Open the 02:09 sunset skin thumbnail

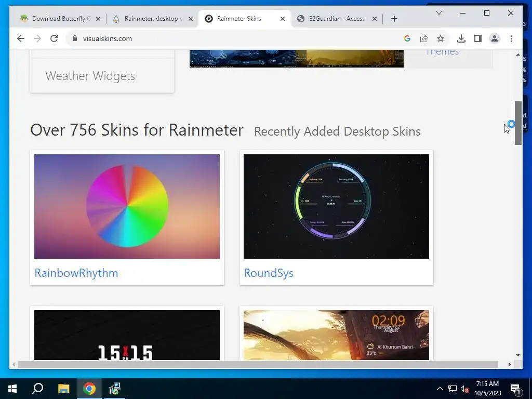(336, 335)
